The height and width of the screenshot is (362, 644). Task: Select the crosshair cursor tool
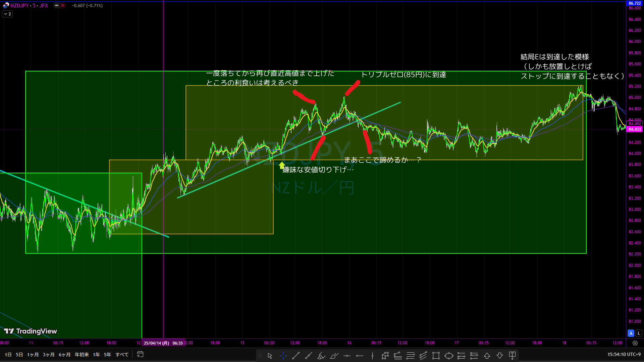coord(283,356)
